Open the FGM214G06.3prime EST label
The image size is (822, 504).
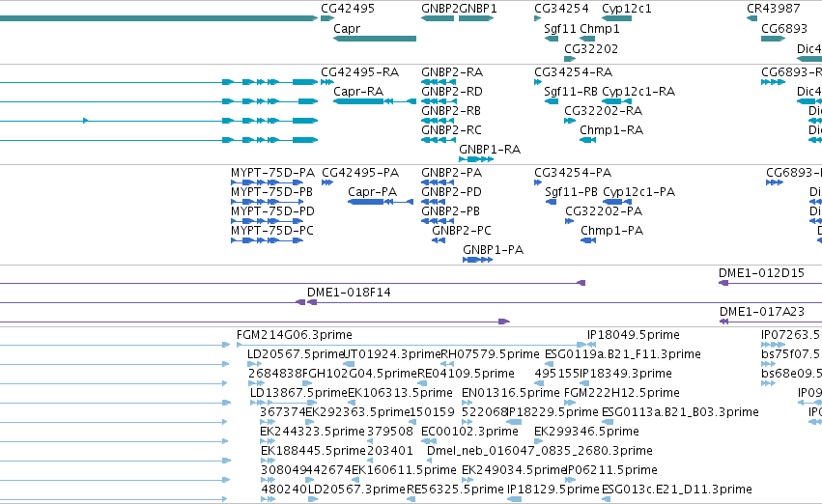(294, 335)
